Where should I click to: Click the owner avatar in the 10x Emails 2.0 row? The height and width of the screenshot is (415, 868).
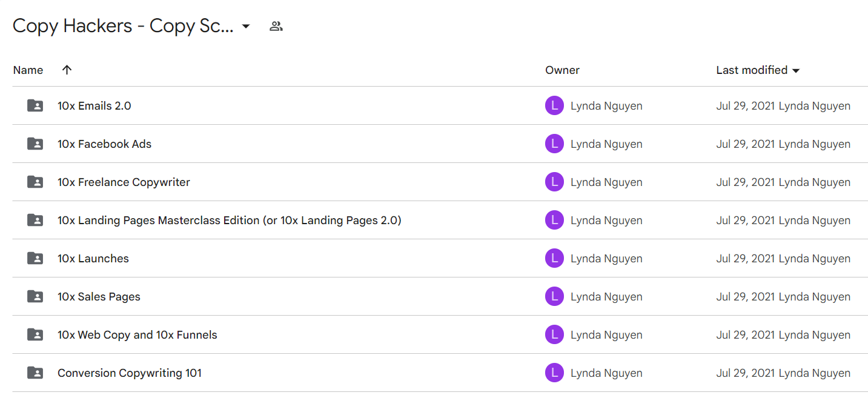click(554, 105)
